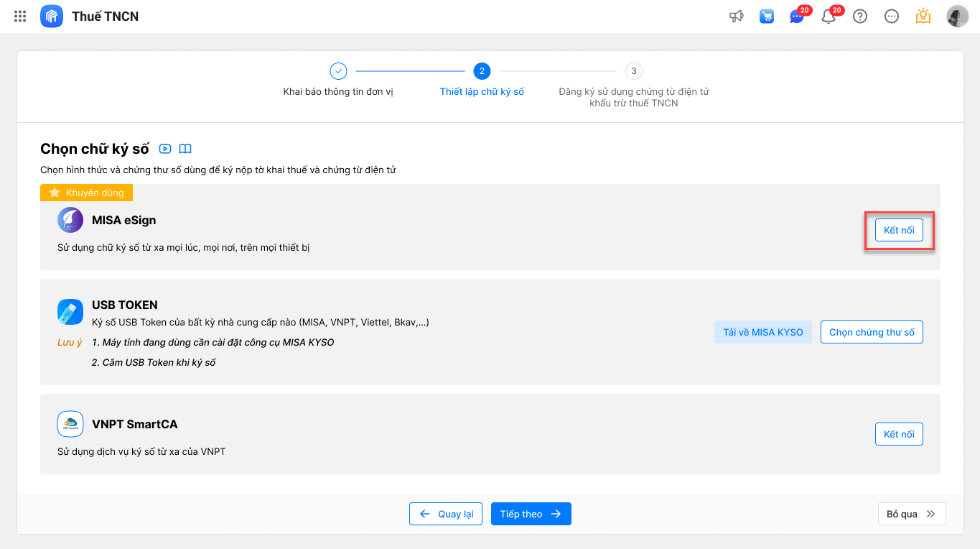Connect VNPT SmartCA with Kết nối

899,434
